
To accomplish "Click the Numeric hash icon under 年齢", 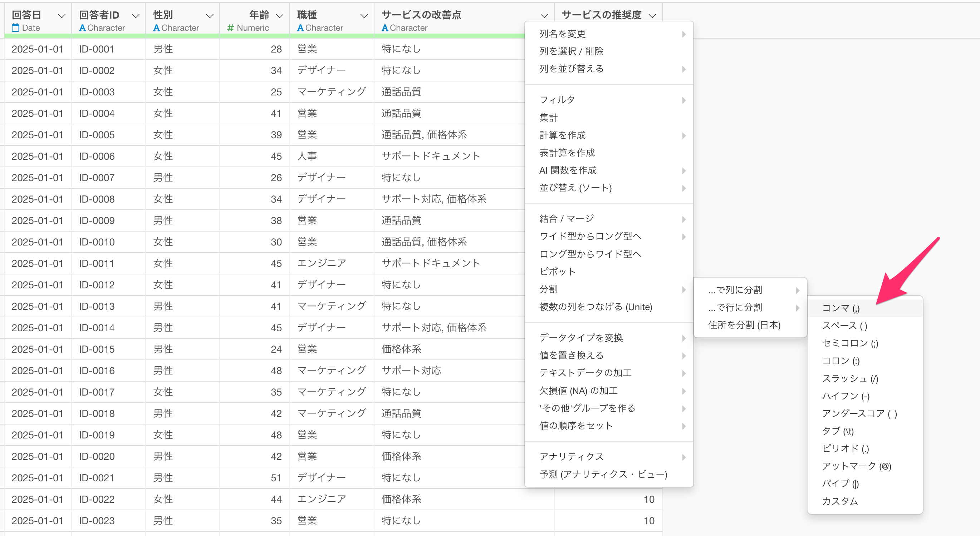I will point(230,28).
